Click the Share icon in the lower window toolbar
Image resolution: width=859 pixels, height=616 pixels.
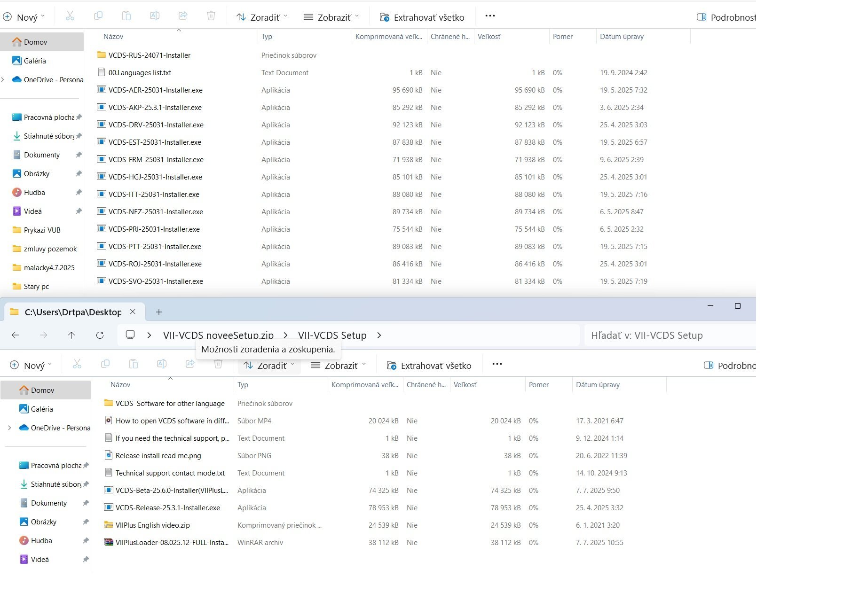tap(190, 364)
